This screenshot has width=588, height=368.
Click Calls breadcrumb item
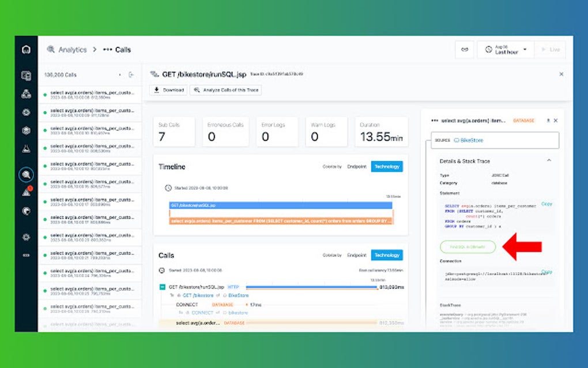(x=123, y=50)
